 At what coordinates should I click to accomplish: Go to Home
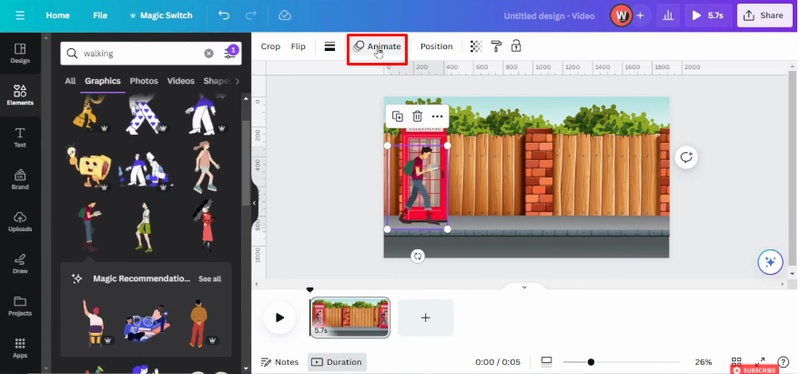(58, 15)
